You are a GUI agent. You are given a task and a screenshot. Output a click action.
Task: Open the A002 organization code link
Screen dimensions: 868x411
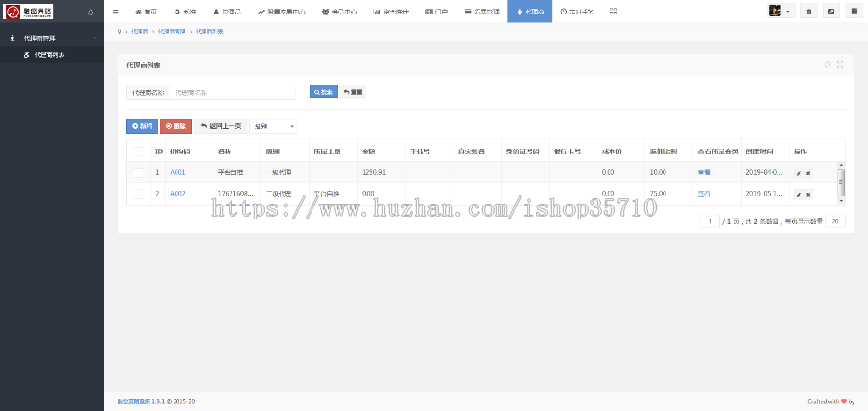177,194
